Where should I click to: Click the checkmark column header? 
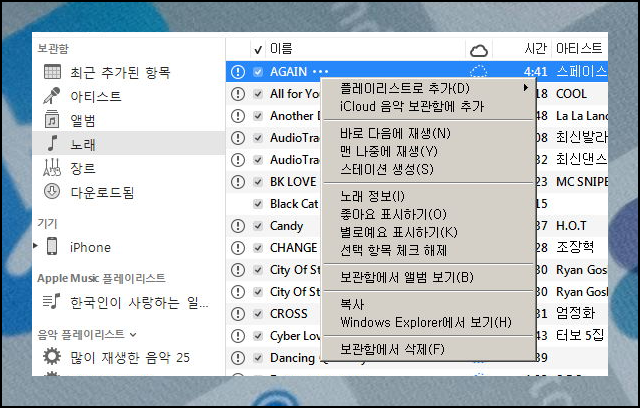click(258, 50)
